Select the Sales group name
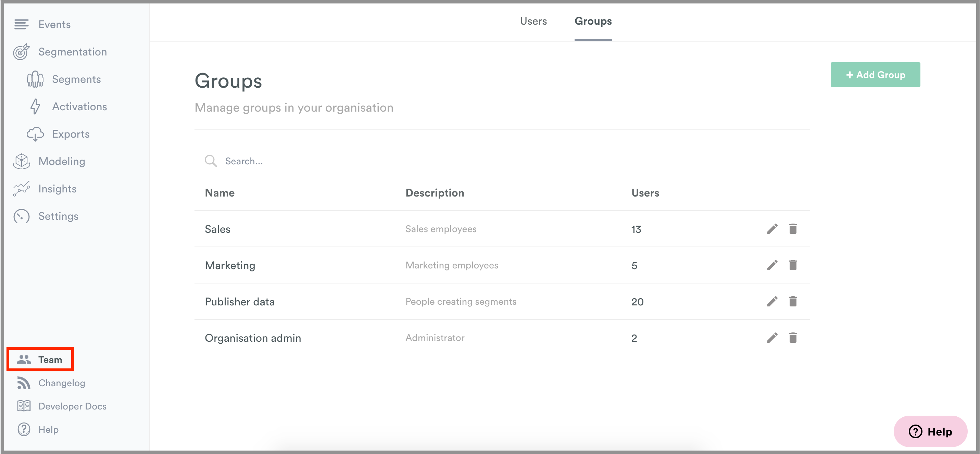980x454 pixels. (x=218, y=229)
